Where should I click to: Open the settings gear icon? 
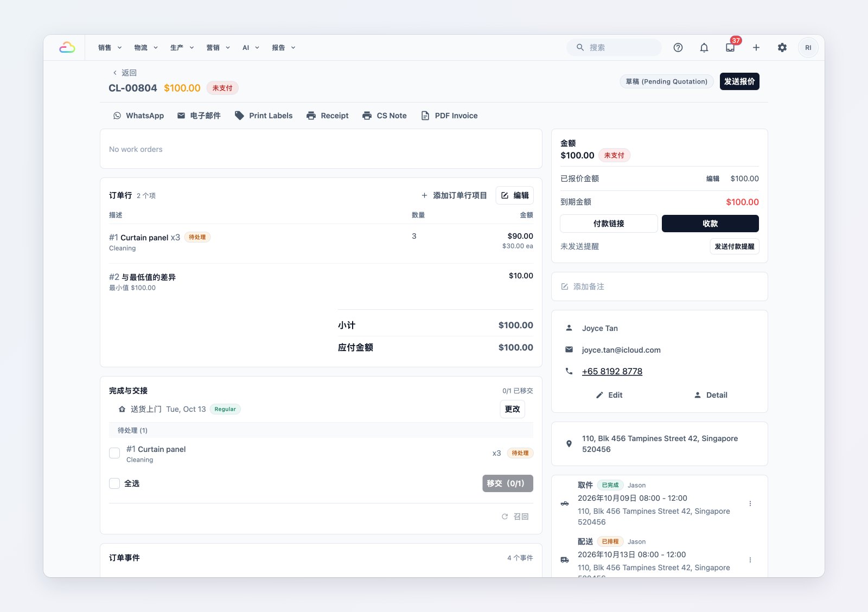(x=782, y=48)
